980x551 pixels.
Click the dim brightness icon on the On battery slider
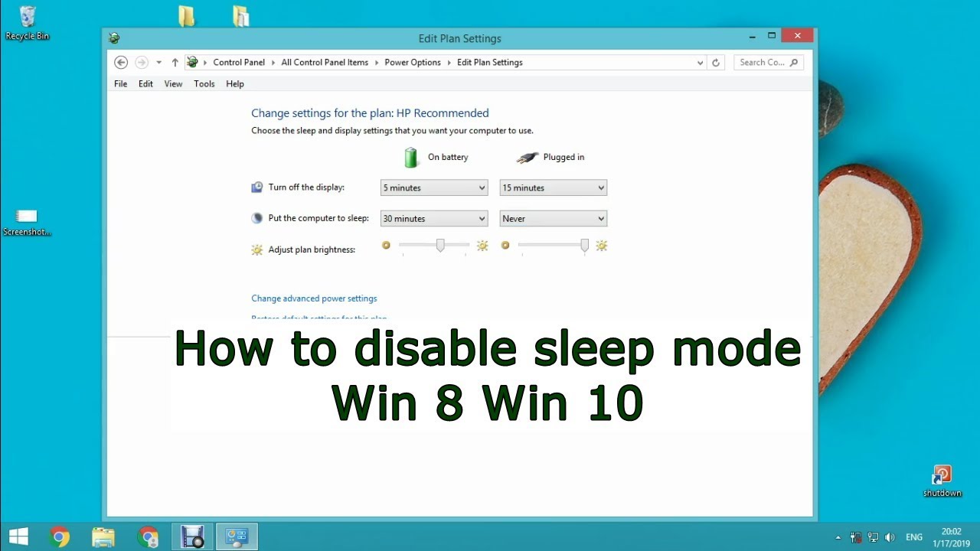(x=386, y=246)
